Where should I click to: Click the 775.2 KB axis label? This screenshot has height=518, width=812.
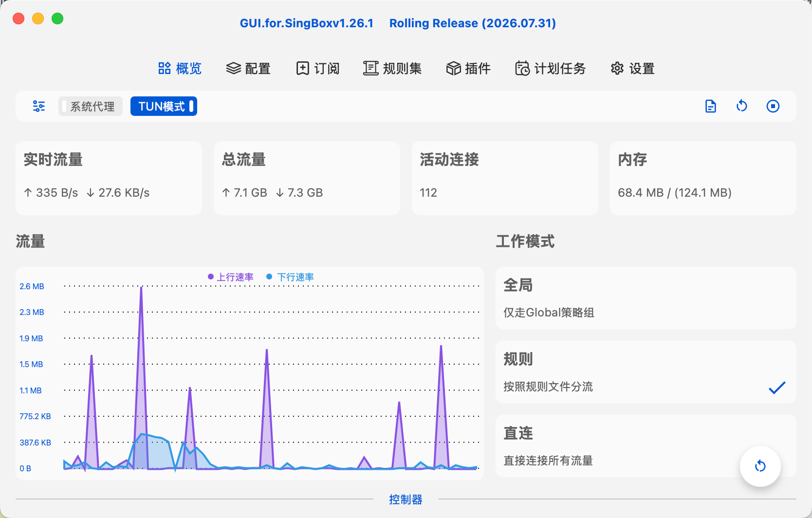click(35, 416)
